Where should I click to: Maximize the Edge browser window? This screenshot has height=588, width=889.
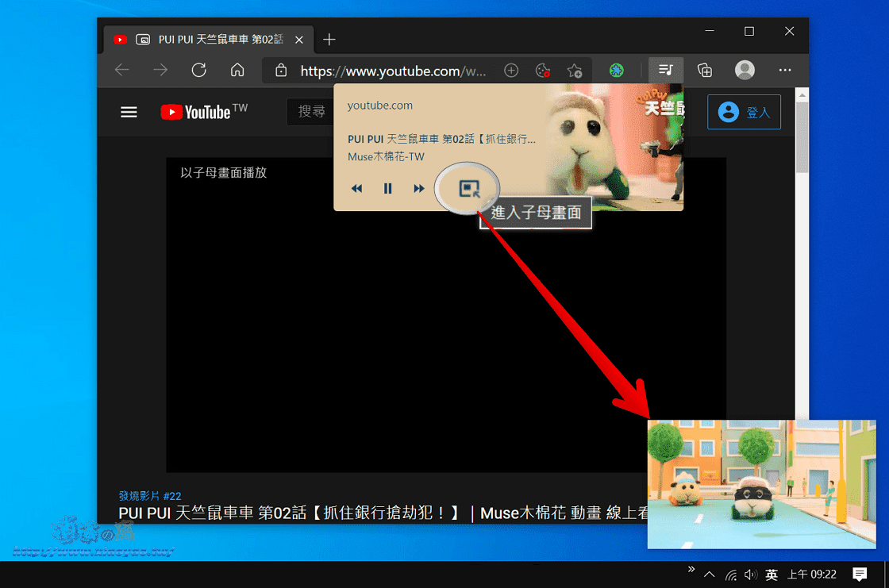point(749,31)
